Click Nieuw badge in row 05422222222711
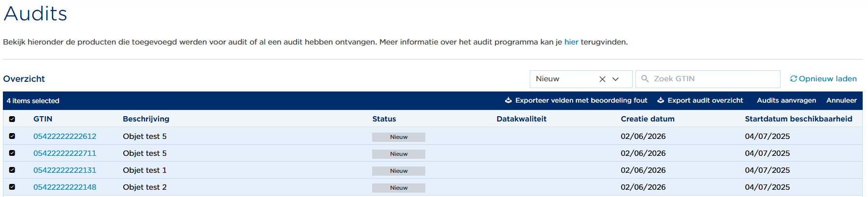868x197 pixels. coord(399,154)
